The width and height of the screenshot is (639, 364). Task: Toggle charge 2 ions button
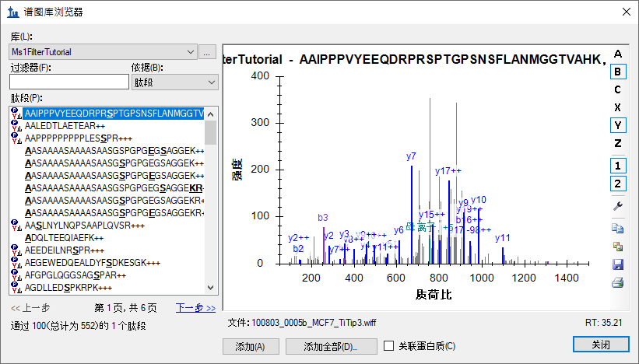click(x=618, y=184)
